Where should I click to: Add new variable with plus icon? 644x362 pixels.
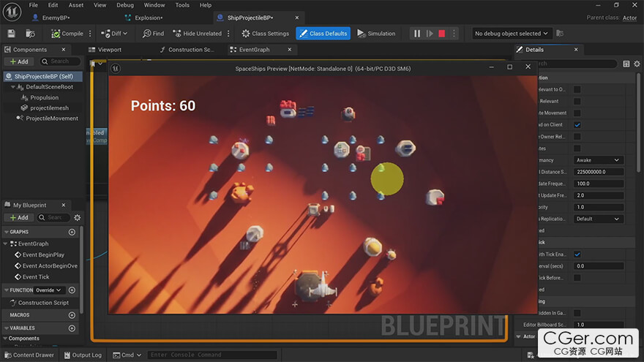coord(72,328)
